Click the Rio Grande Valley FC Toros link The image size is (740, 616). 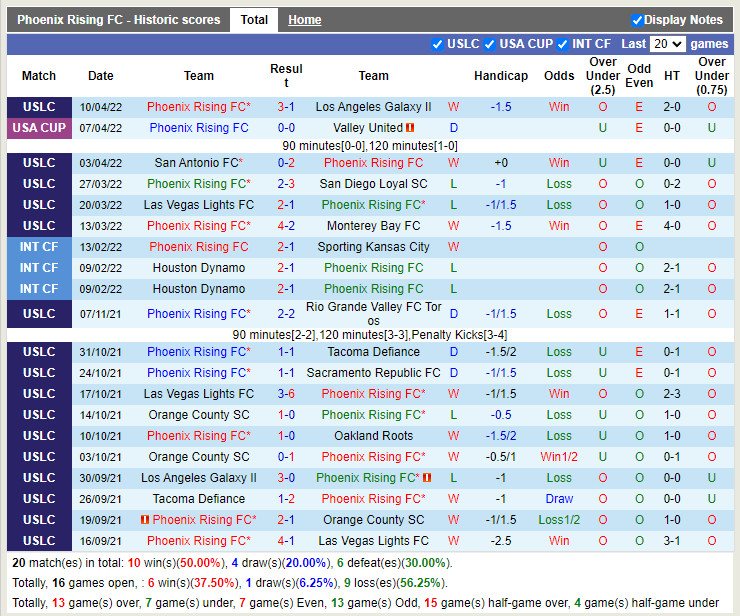pos(373,314)
